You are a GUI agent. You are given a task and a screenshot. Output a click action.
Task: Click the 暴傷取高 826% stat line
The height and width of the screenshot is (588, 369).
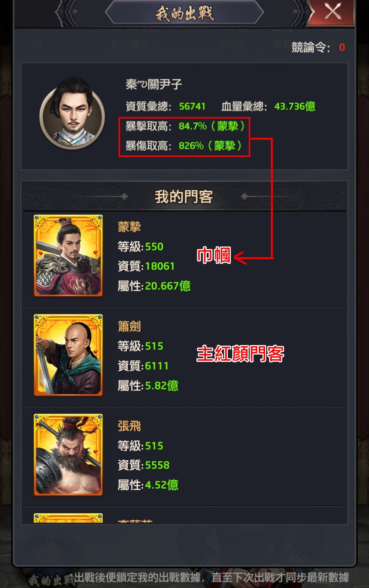(x=184, y=146)
